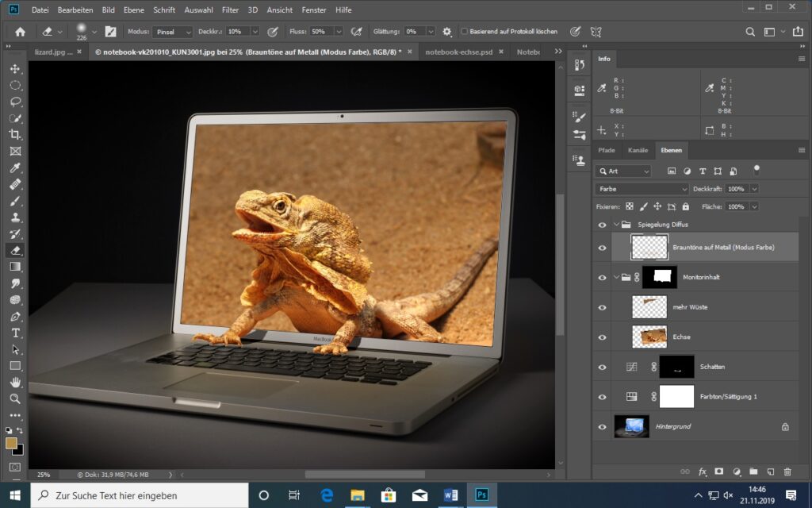Select the Path Selection tool
Image resolution: width=812 pixels, height=508 pixels.
(15, 349)
